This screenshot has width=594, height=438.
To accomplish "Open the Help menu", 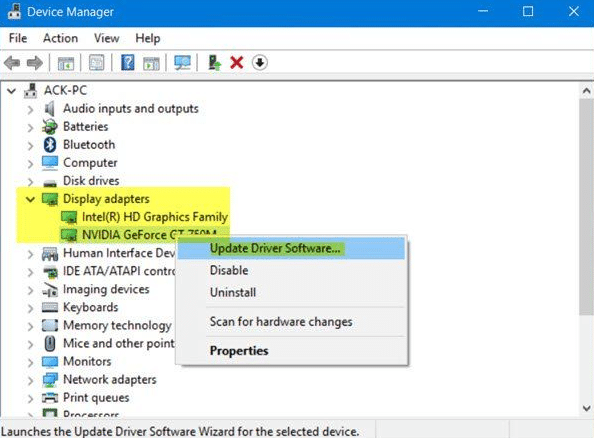I will click(x=148, y=38).
